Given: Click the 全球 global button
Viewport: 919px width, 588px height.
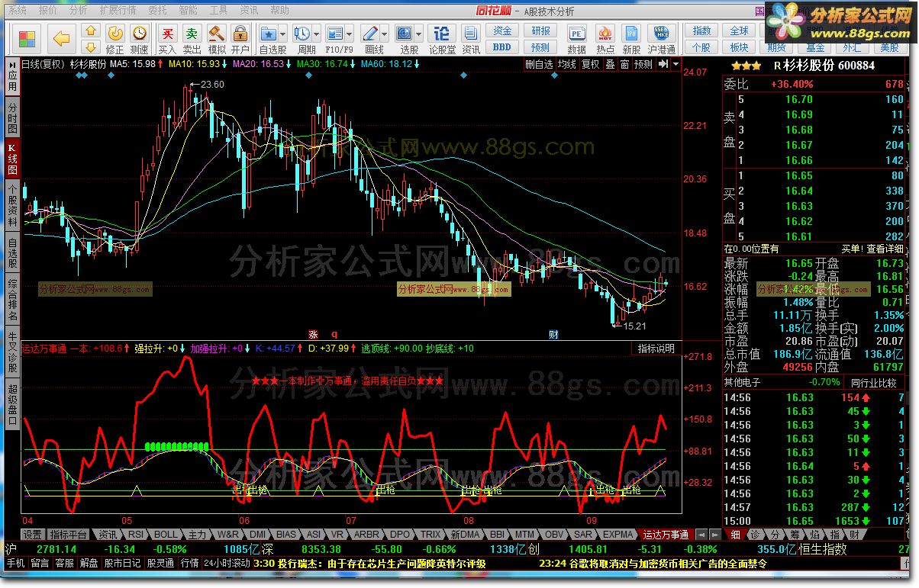Looking at the screenshot, I should pyautogui.click(x=739, y=31).
